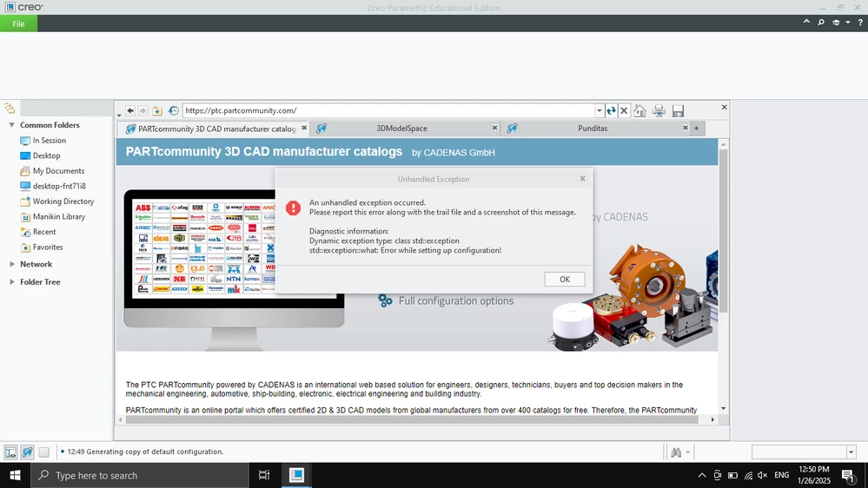Image resolution: width=868 pixels, height=488 pixels.
Task: Open the File menu
Action: tap(18, 23)
